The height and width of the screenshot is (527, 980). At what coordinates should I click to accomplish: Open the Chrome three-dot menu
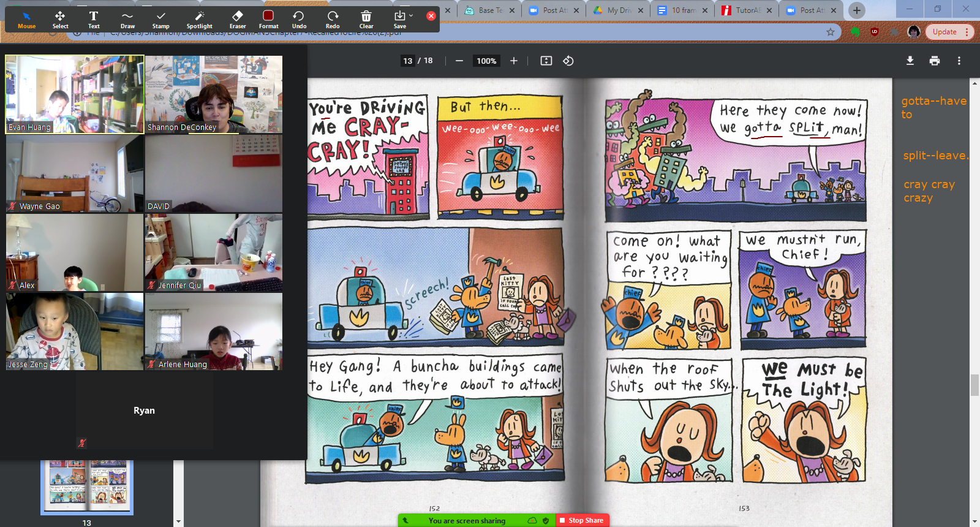967,32
